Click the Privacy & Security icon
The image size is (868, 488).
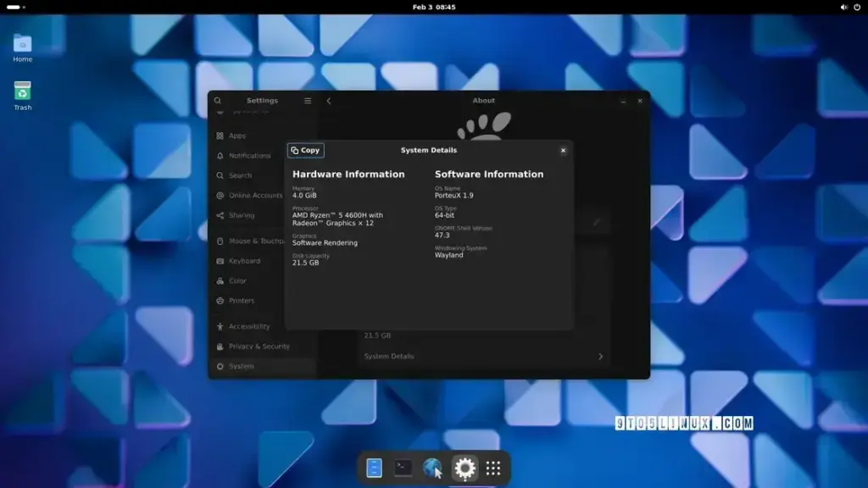tap(220, 347)
